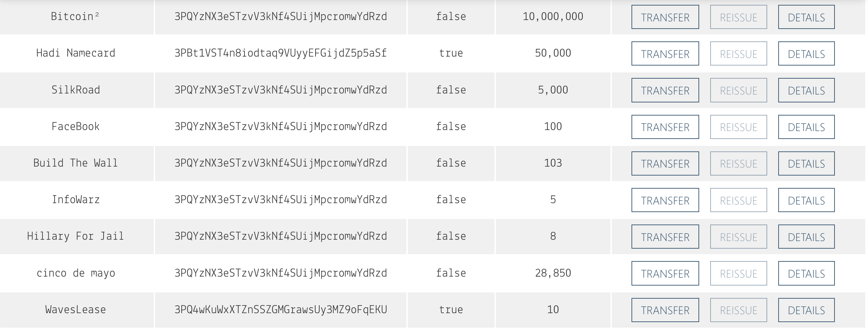
Task: Transfer the InfoWarz asset
Action: pyautogui.click(x=665, y=200)
